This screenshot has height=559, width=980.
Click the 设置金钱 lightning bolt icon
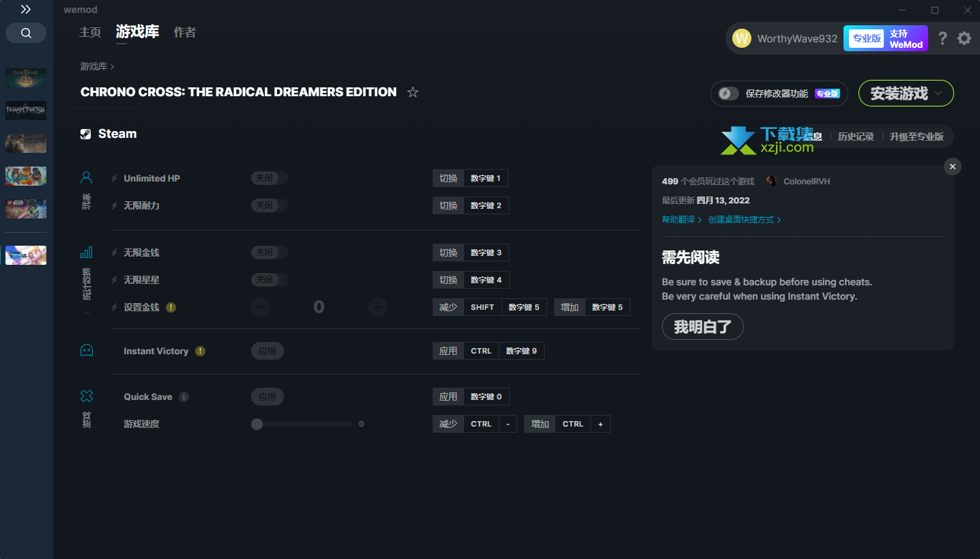[115, 307]
